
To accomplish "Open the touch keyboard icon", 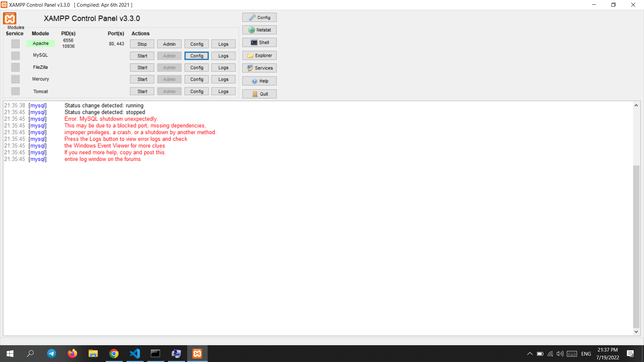I will 572,354.
